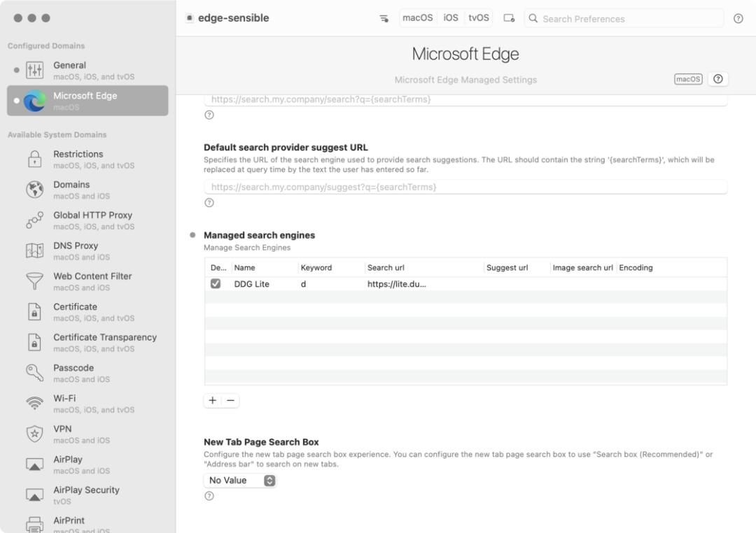Show help for the suggest URL field
This screenshot has width=756, height=533.
pos(209,203)
